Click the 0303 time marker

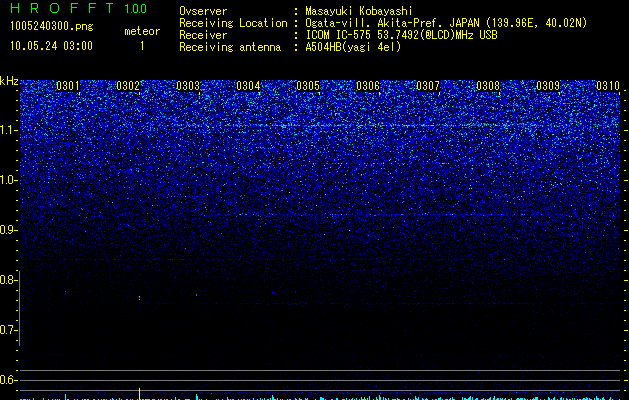click(x=188, y=86)
